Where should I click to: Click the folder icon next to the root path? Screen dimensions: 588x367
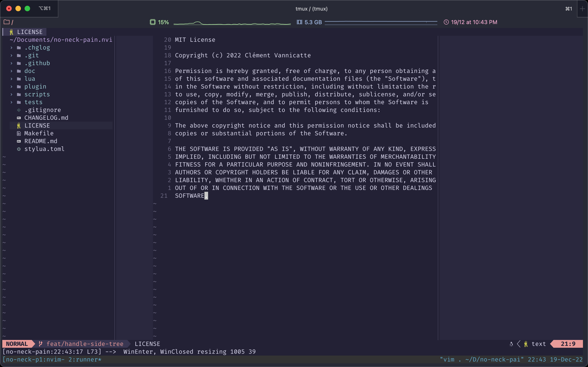pos(7,22)
